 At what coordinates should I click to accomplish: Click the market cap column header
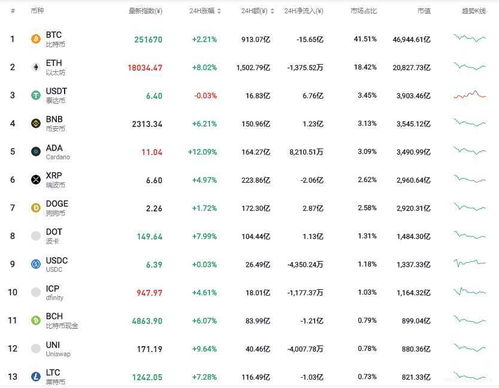424,11
